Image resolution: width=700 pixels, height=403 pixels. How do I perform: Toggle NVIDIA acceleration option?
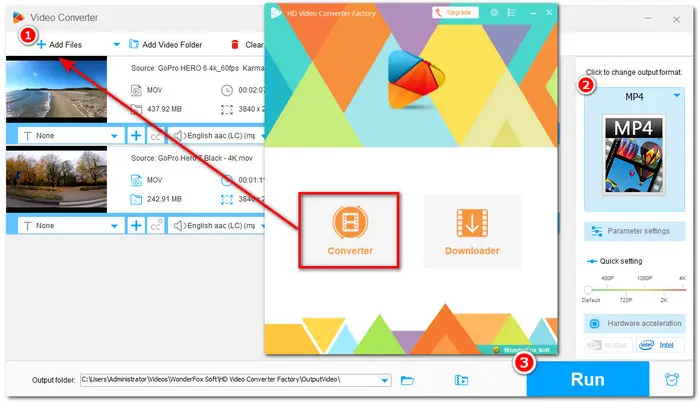(608, 345)
